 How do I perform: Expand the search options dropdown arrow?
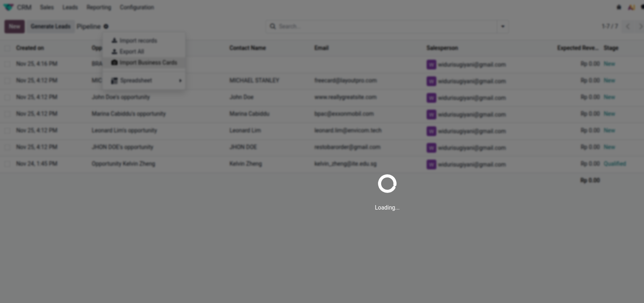point(502,26)
